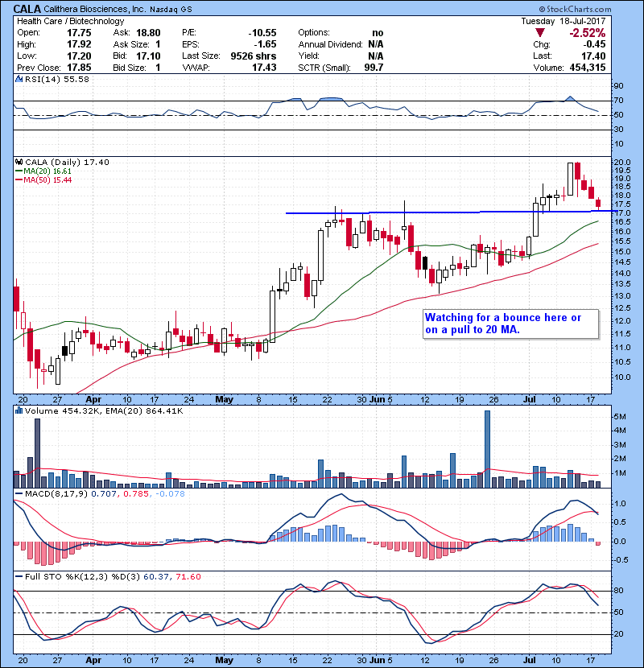Screen dimensions: 644x668
Task: Click the -2.52% percent change
Action: [588, 33]
